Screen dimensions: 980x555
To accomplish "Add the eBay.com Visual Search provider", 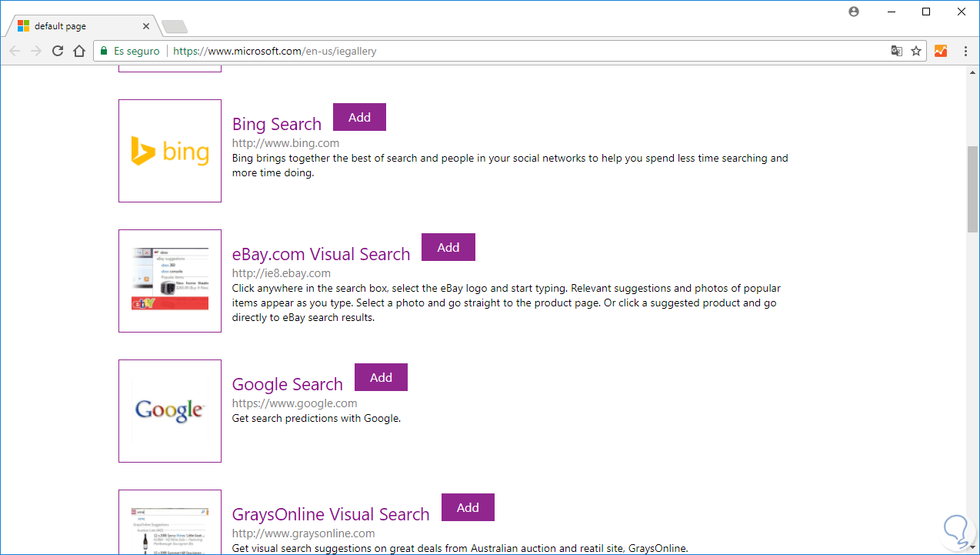I will tap(448, 247).
